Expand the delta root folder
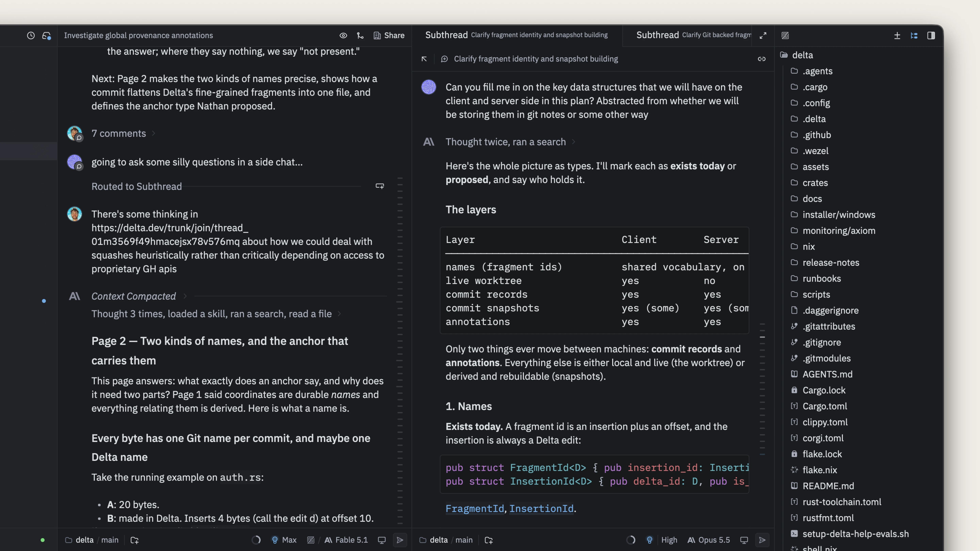The image size is (980, 551). pyautogui.click(x=797, y=55)
